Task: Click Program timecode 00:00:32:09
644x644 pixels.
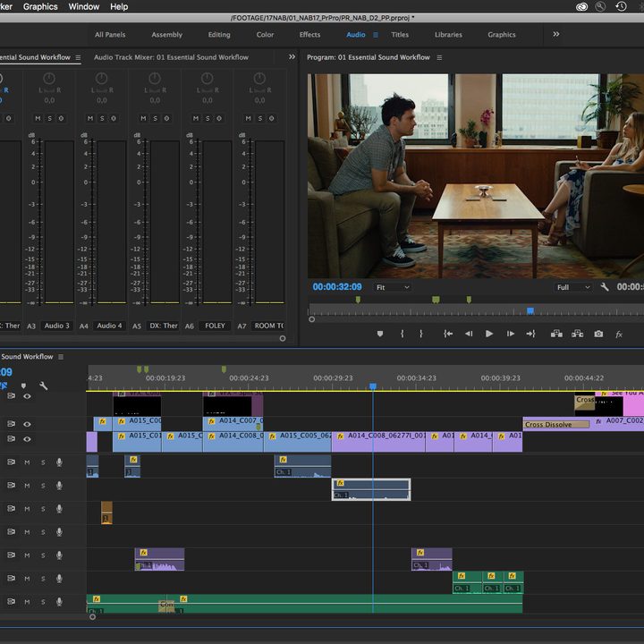Action: click(x=337, y=287)
